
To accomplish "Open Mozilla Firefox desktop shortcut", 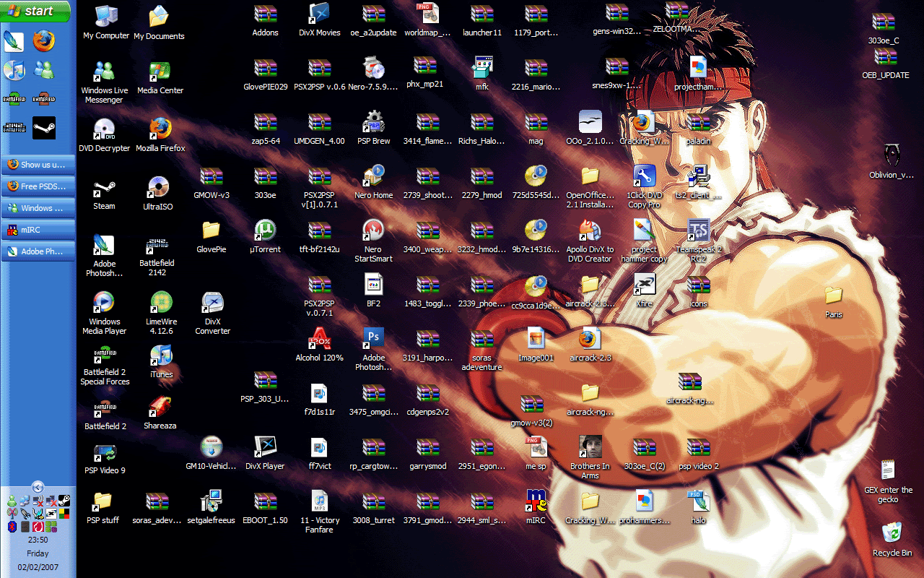I will pyautogui.click(x=160, y=135).
